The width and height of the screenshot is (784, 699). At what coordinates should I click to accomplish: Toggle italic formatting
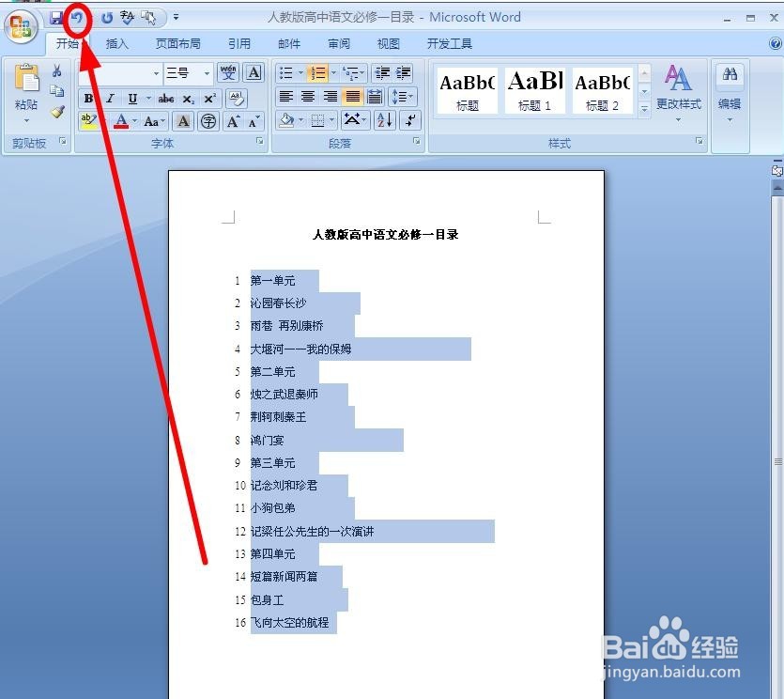[x=110, y=97]
